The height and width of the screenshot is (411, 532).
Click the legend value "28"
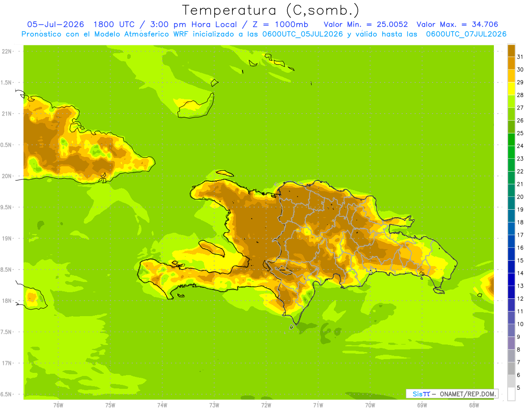(520, 95)
